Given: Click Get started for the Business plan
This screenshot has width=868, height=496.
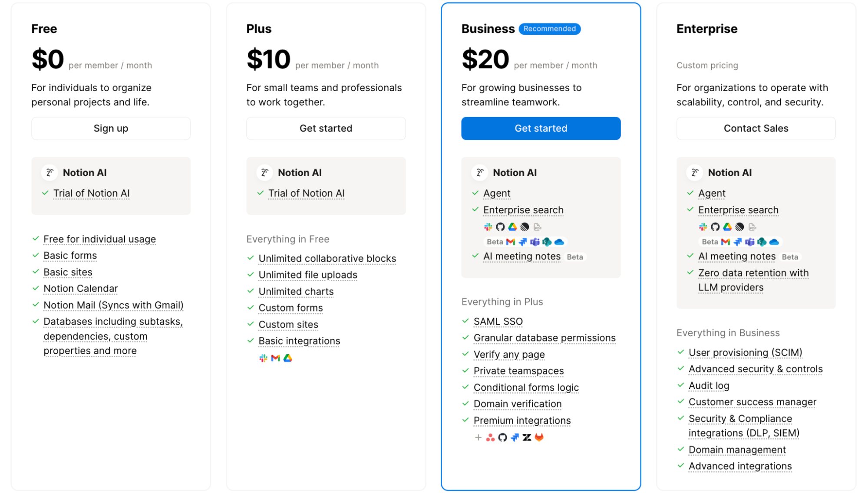Looking at the screenshot, I should 541,128.
